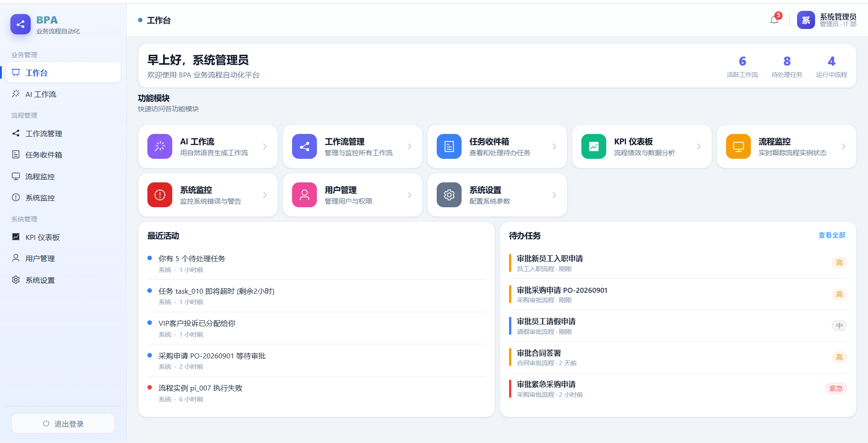Screen dimensions: 868x443
Task: Click the blue 任务收件箱 card icon
Action: click(x=449, y=146)
